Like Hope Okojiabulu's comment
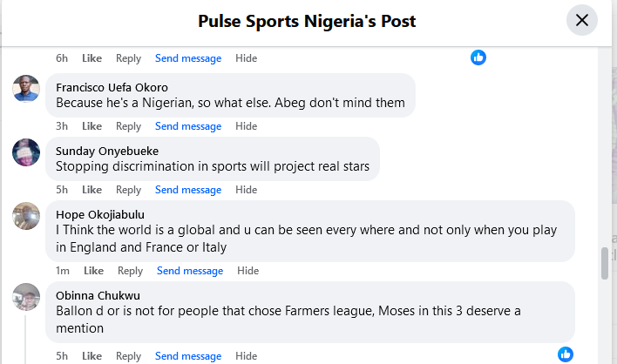The height and width of the screenshot is (364, 617). click(x=93, y=271)
